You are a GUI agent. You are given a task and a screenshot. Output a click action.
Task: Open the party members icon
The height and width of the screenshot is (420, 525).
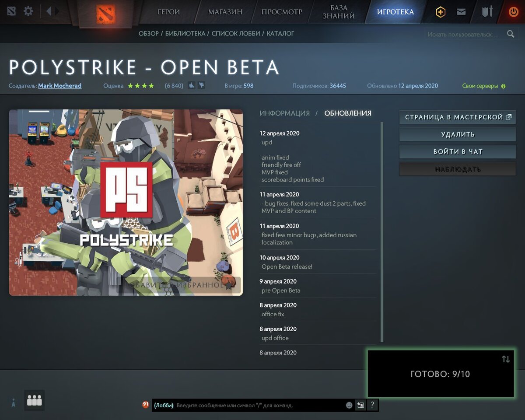click(x=34, y=400)
